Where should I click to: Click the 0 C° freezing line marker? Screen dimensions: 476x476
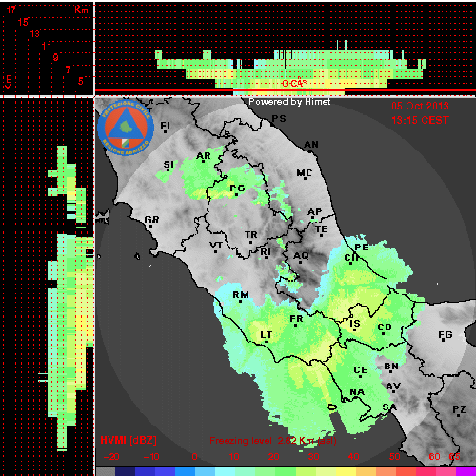click(x=294, y=83)
